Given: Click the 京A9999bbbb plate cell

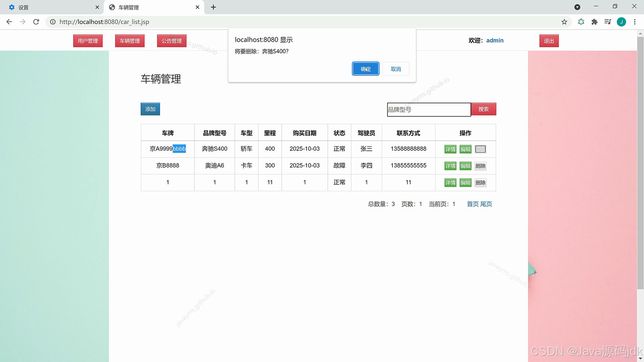Looking at the screenshot, I should click(168, 148).
